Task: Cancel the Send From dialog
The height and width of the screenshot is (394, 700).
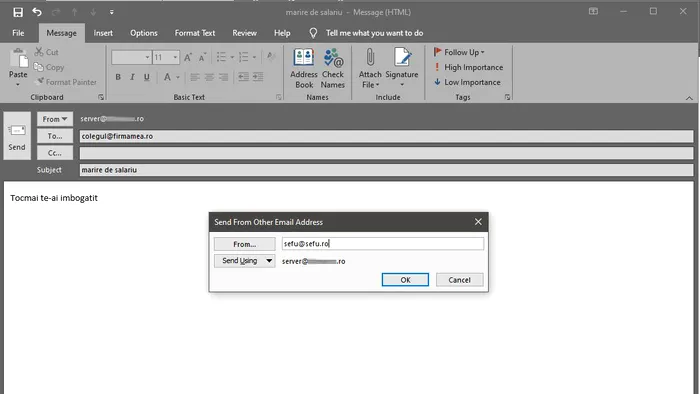Action: pos(459,280)
